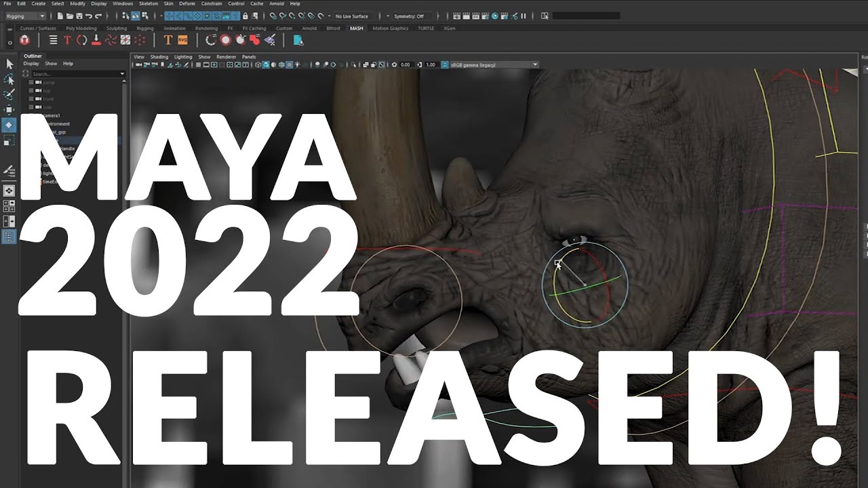Open the Outliner Help menu
The width and height of the screenshot is (868, 488).
[68, 64]
